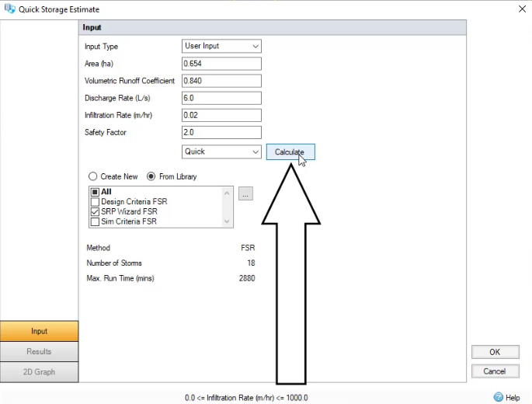
Task: Click the Input section header
Action: click(x=273, y=27)
